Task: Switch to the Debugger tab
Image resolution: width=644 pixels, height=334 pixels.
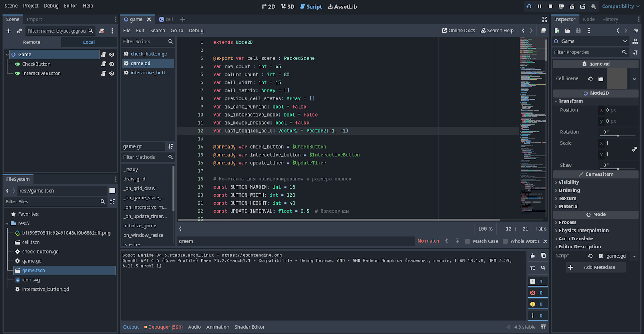Action: click(x=163, y=327)
